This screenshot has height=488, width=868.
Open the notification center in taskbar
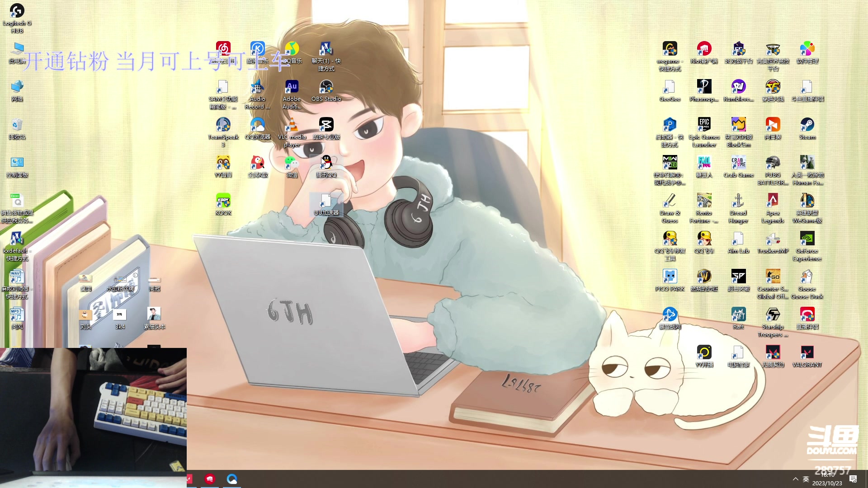click(x=853, y=479)
